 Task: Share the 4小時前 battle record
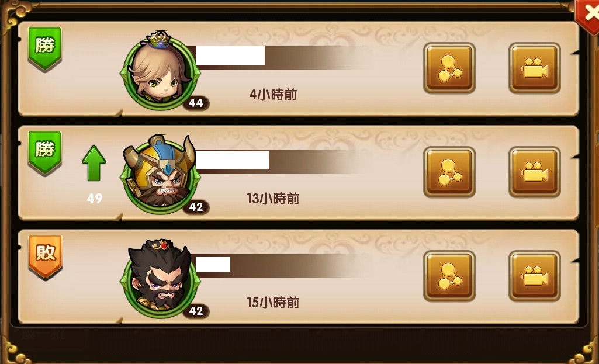click(449, 68)
